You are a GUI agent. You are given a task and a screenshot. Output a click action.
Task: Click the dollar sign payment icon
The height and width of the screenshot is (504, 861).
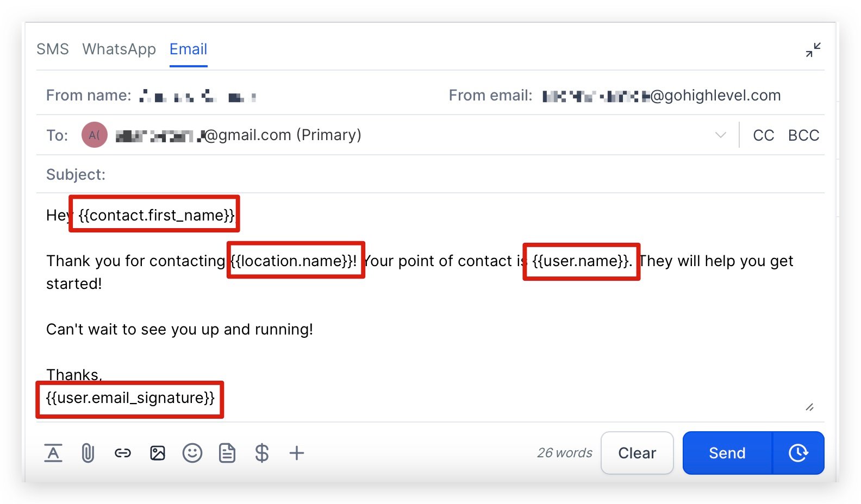coord(262,453)
